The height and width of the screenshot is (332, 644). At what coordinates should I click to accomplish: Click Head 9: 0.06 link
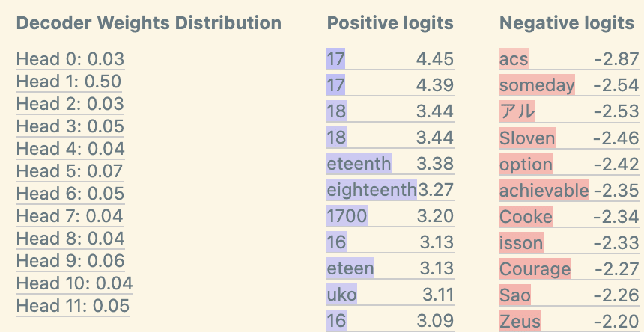(x=70, y=261)
